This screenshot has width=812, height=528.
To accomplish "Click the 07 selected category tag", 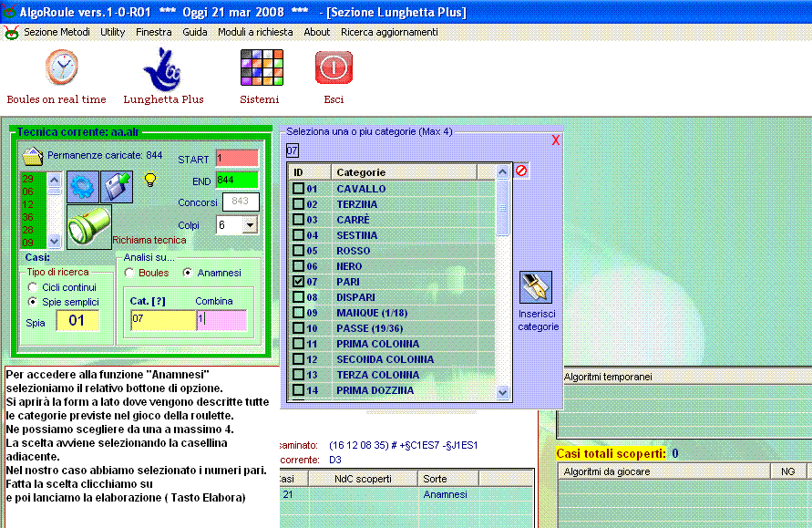I will click(292, 150).
